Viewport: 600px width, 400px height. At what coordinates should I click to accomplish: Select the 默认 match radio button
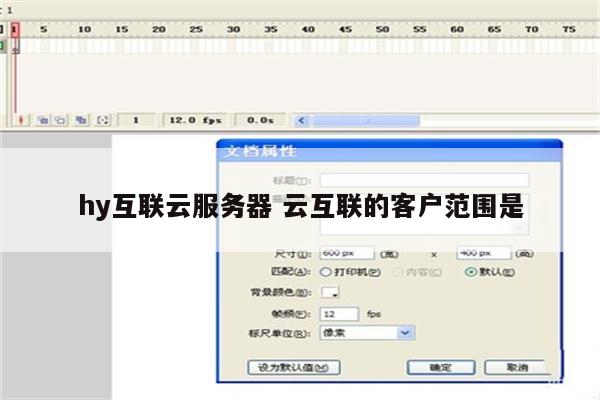coord(470,272)
